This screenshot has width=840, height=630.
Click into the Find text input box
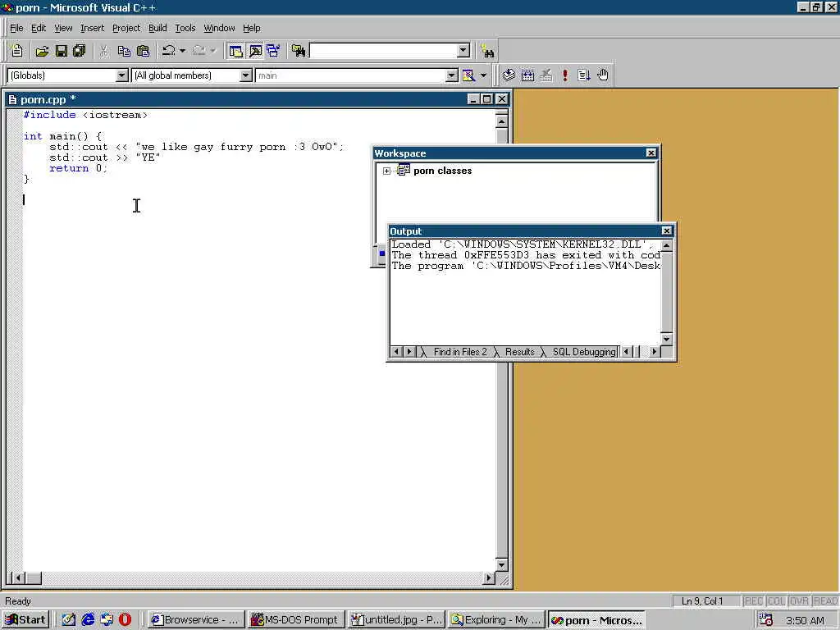click(x=384, y=51)
